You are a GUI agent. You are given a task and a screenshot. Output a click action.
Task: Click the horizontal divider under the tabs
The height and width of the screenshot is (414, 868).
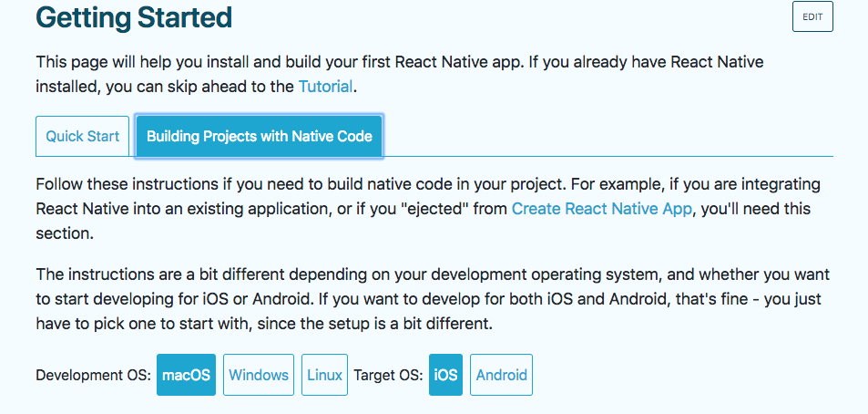434,157
